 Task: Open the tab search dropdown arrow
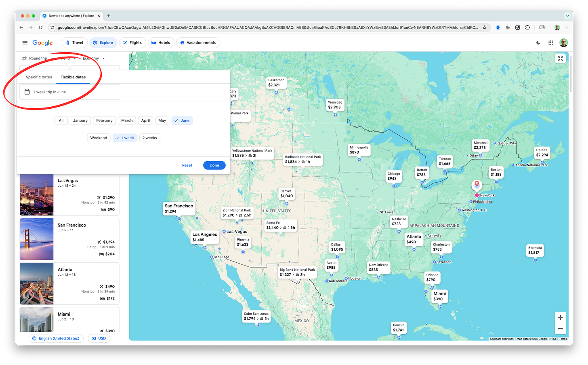[567, 16]
